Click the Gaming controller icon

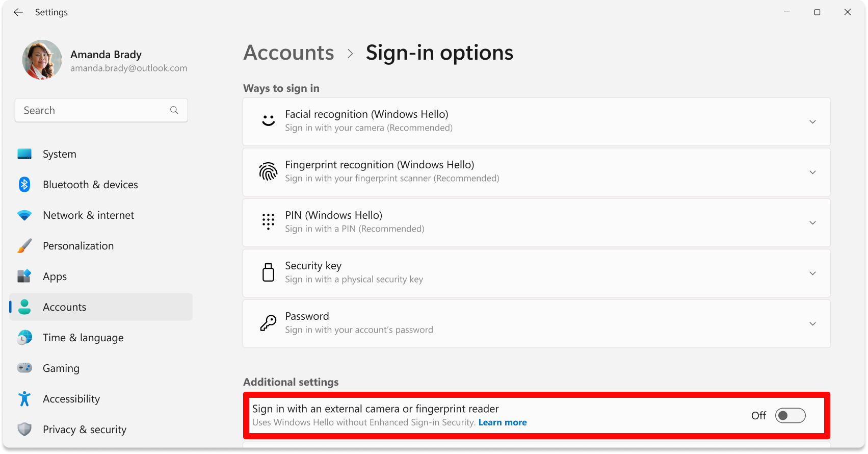click(x=24, y=368)
